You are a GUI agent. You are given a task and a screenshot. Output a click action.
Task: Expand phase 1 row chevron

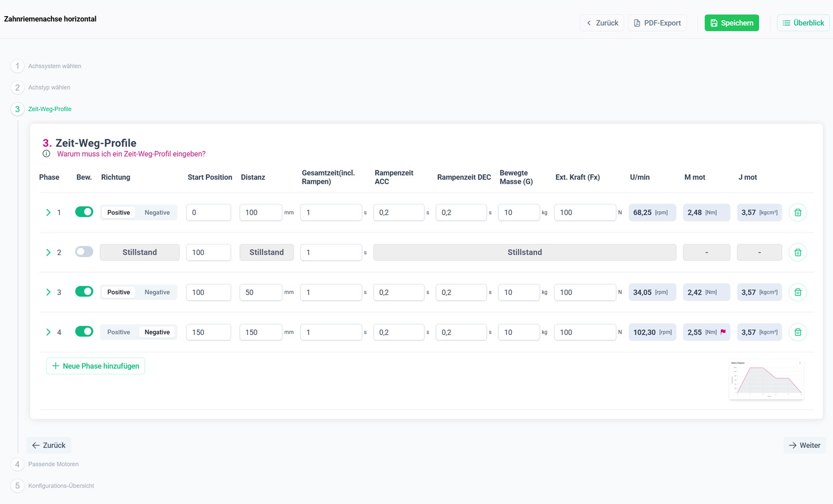point(48,212)
